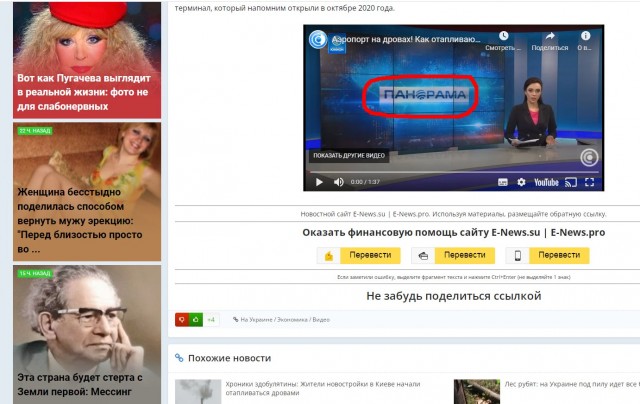Cast video to another device
The width and height of the screenshot is (640, 404).
(571, 182)
